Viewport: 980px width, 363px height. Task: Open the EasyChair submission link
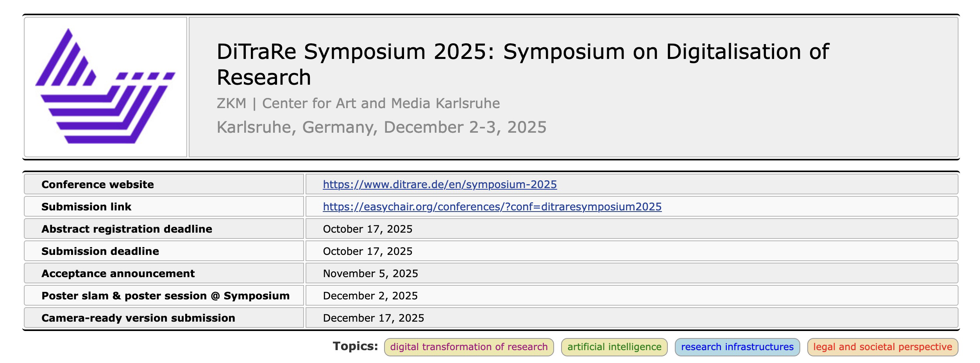click(492, 207)
